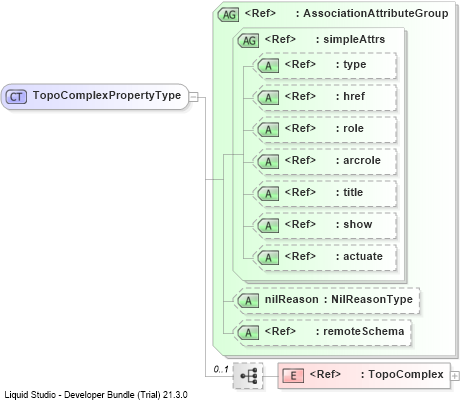
Task: Select the ': show' attribute label
Action: click(354, 224)
